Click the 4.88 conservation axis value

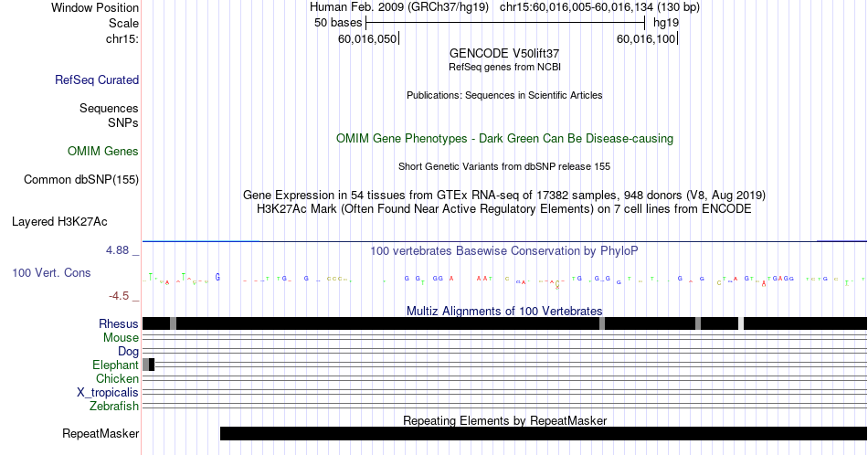tap(117, 250)
